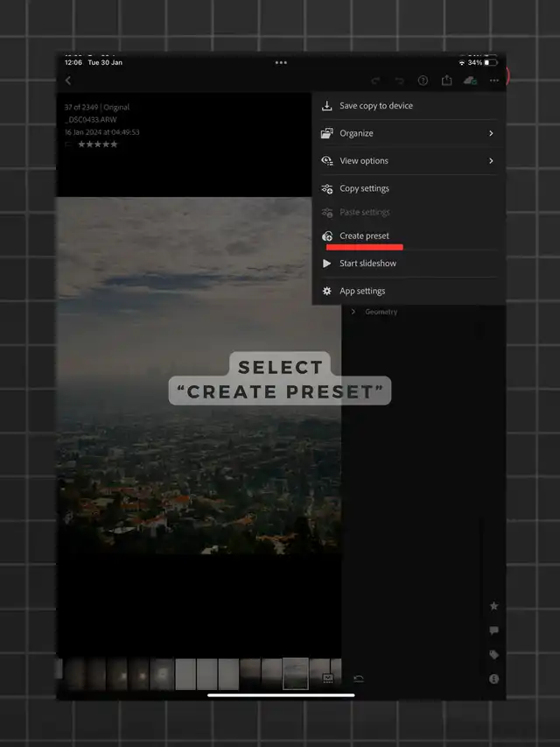Select Save copy to device
Viewport: 560px width, 747px height.
[375, 106]
